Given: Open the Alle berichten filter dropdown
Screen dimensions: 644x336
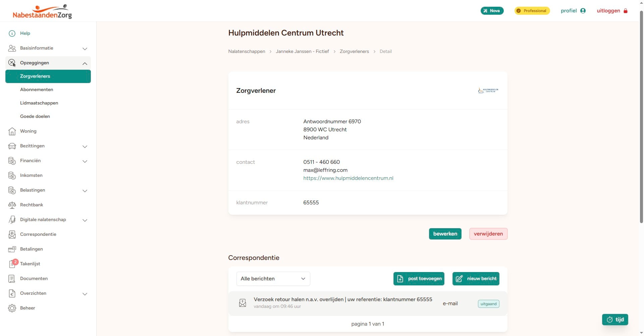Looking at the screenshot, I should tap(273, 279).
